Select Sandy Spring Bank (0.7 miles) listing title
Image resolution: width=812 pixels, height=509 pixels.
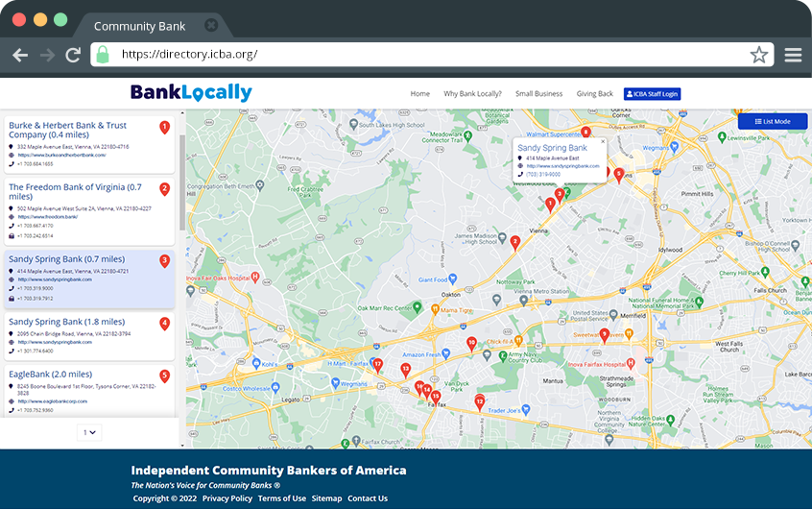(x=67, y=259)
